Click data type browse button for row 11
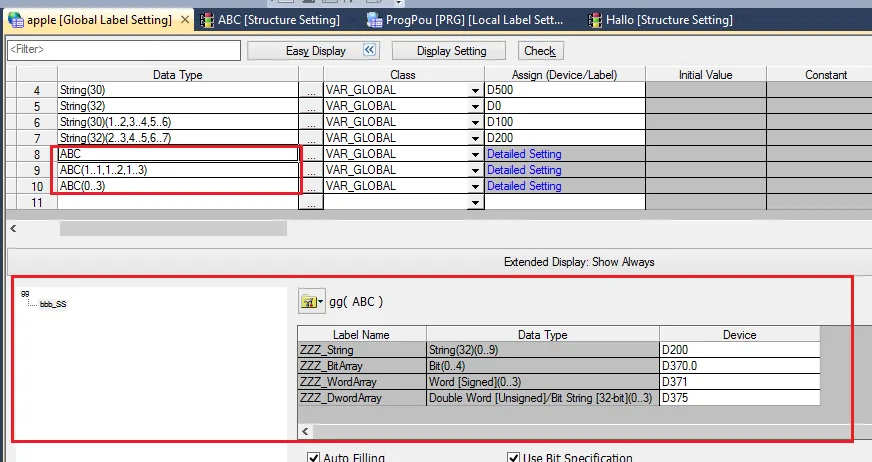 (311, 202)
